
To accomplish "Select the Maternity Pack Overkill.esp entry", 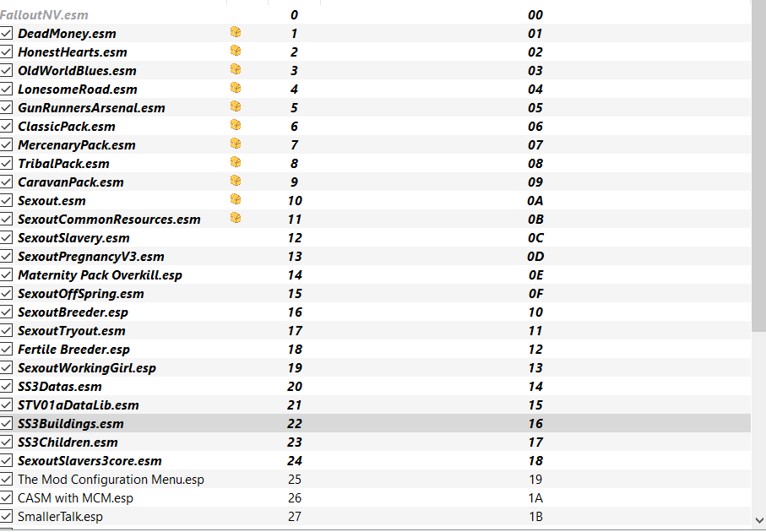I will (375, 275).
